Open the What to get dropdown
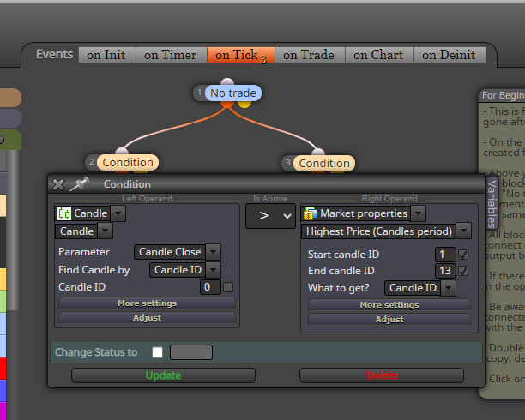525x420 pixels. pos(449,288)
